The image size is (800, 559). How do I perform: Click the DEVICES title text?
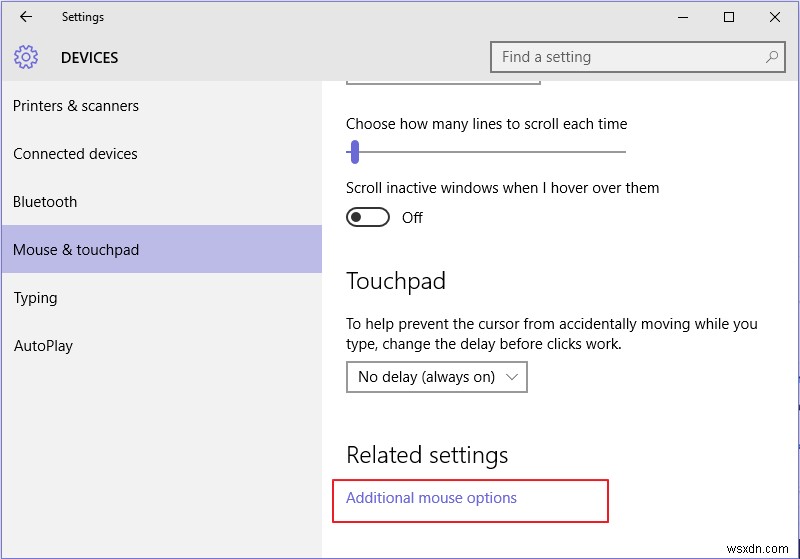89,58
